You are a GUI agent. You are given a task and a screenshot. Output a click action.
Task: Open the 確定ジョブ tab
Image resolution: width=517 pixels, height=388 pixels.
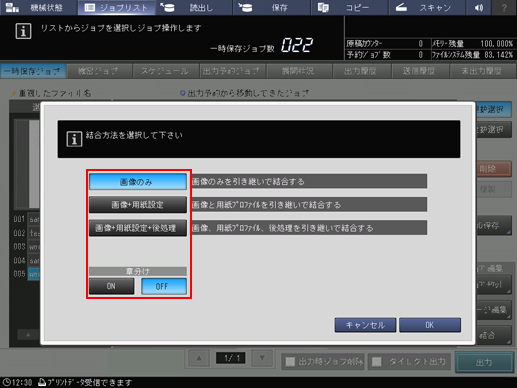(x=99, y=71)
